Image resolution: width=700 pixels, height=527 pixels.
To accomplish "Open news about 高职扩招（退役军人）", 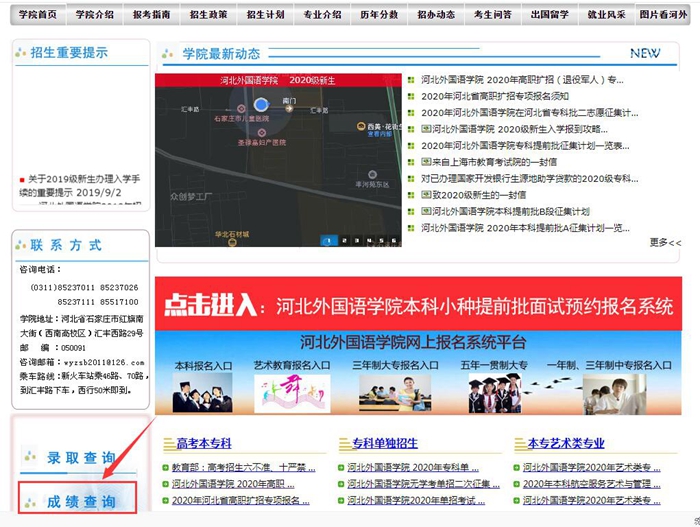I will [522, 80].
